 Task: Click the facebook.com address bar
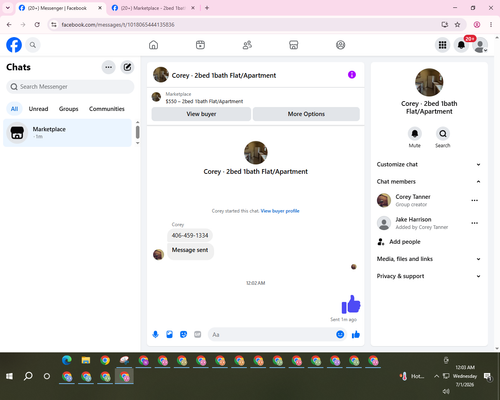tap(247, 24)
